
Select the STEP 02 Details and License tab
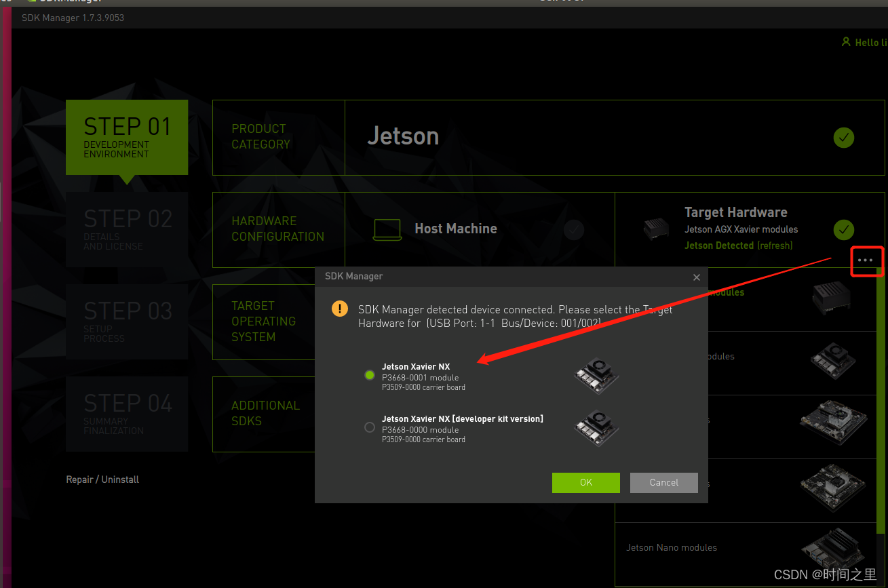[x=127, y=229]
